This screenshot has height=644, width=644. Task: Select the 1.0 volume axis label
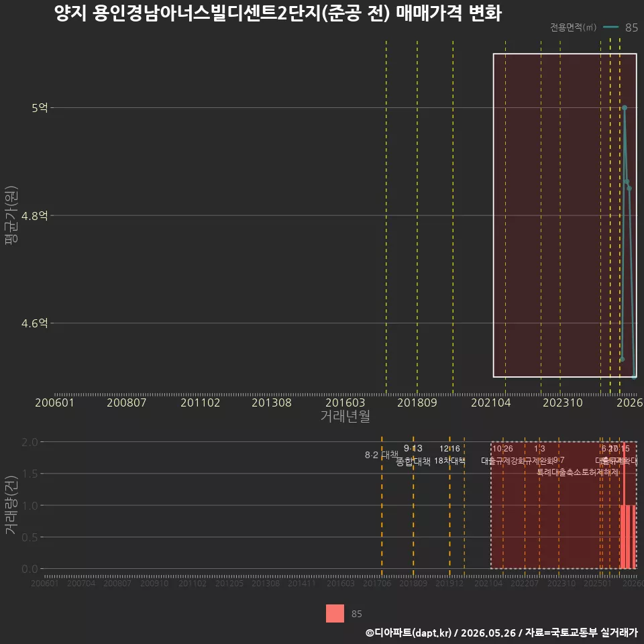click(30, 506)
